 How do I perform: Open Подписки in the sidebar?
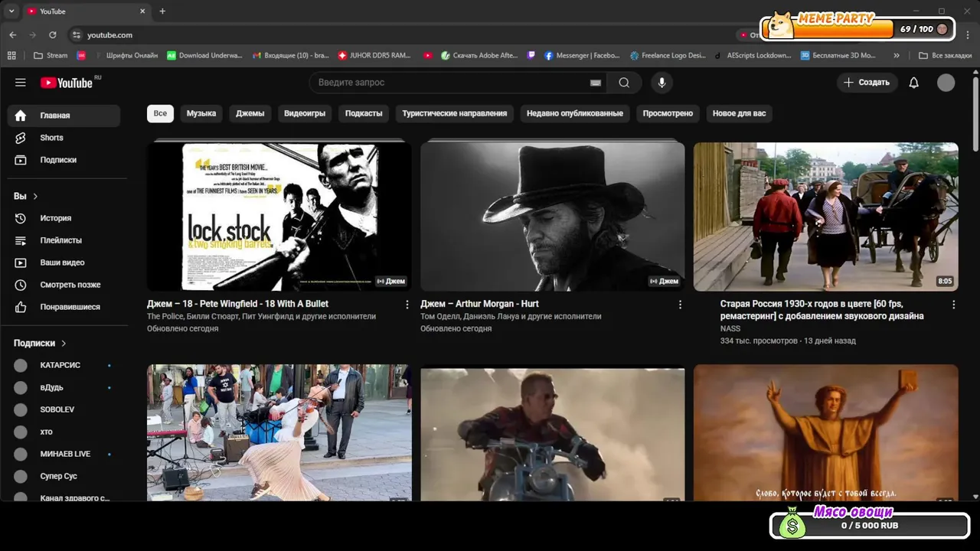pyautogui.click(x=64, y=160)
